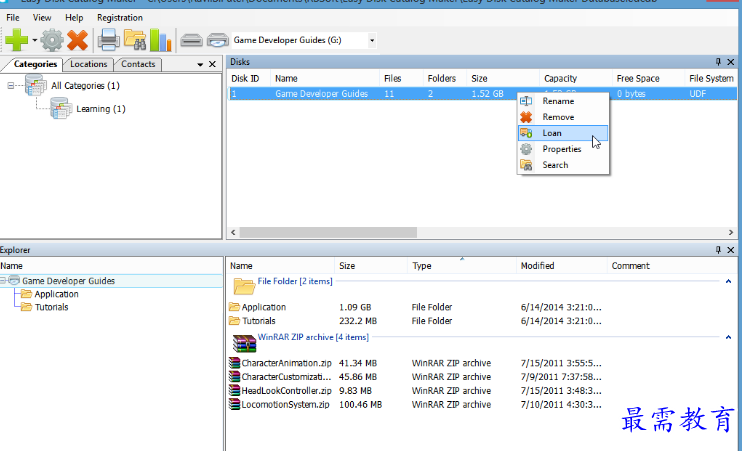Click the File Folder [2 items] group header
Image resolution: width=743 pixels, height=451 pixels.
coord(295,281)
